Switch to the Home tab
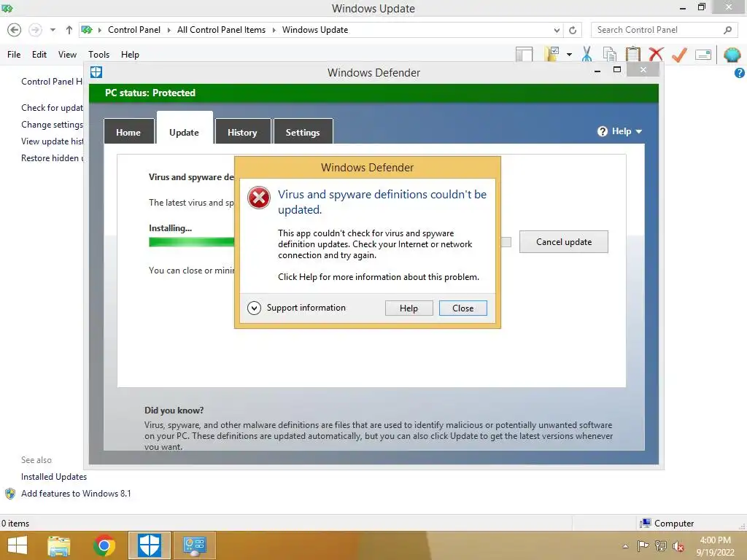 point(128,132)
